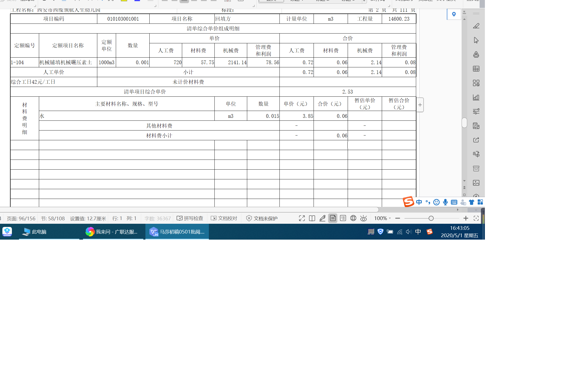Switch to 马莎初稿0501 WPS taskbar window
Viewport: 588px width, 373px height.
tap(177, 232)
